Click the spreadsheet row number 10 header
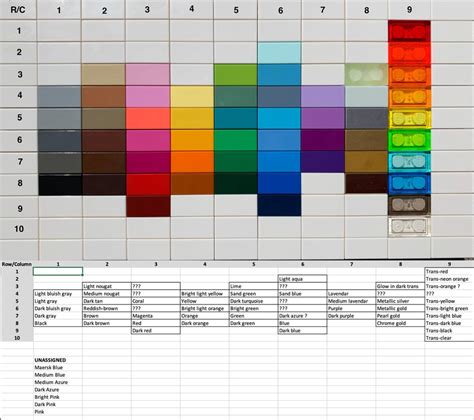 (x=17, y=338)
